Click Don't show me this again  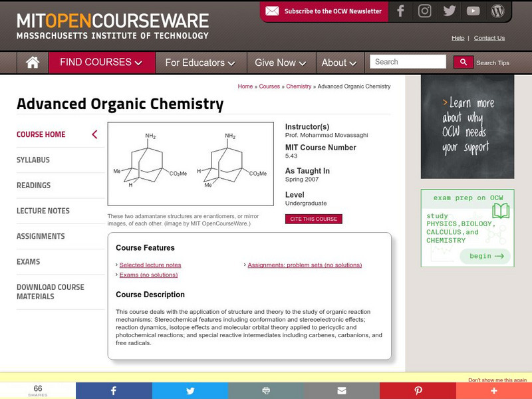coord(497,380)
